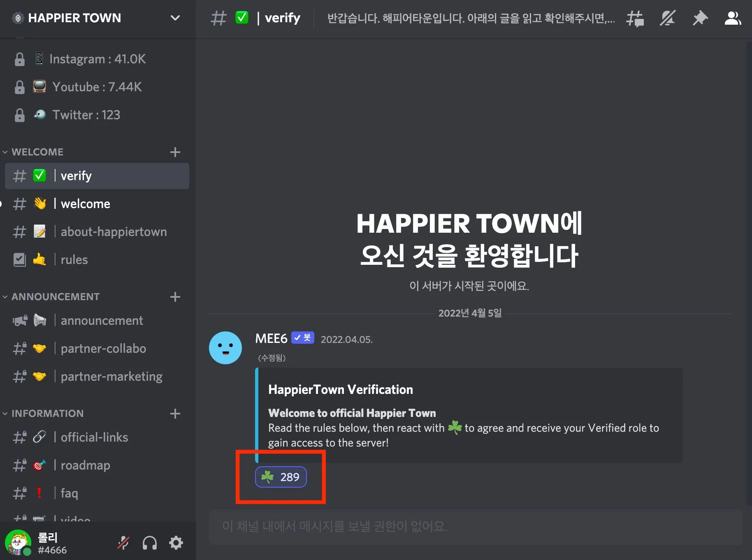Open HAPPIER TOWN server dropdown menu
The image size is (752, 560).
click(175, 18)
